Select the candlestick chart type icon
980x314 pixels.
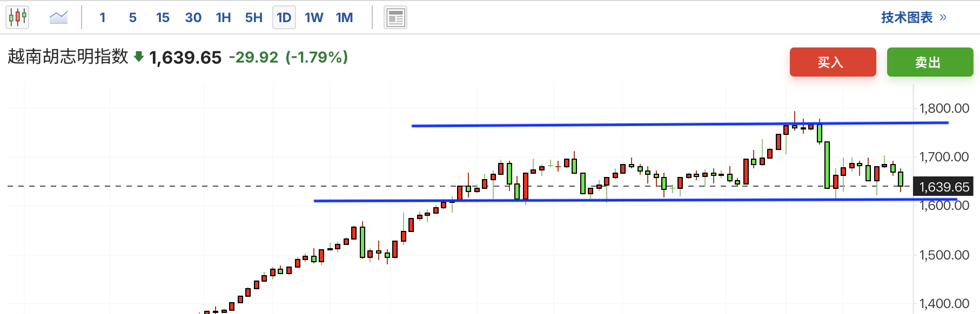[x=17, y=17]
